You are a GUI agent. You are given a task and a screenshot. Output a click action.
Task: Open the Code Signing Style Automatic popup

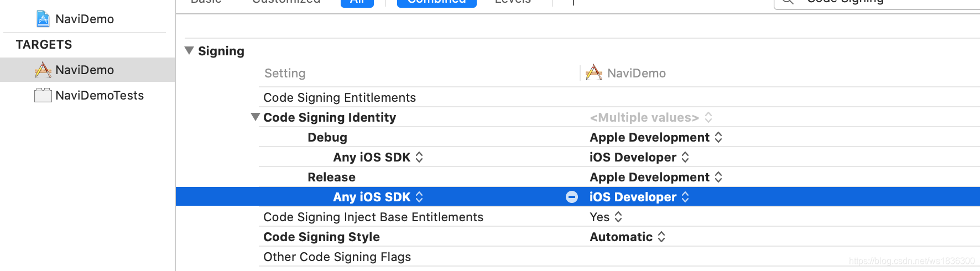[628, 237]
